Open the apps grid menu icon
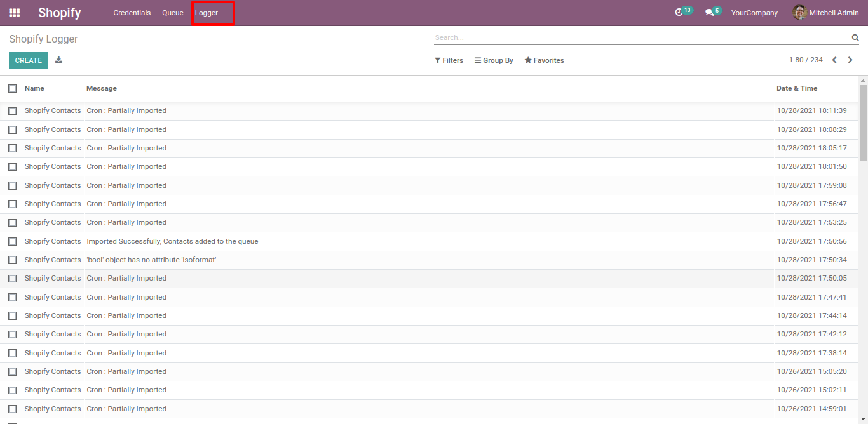 point(14,13)
